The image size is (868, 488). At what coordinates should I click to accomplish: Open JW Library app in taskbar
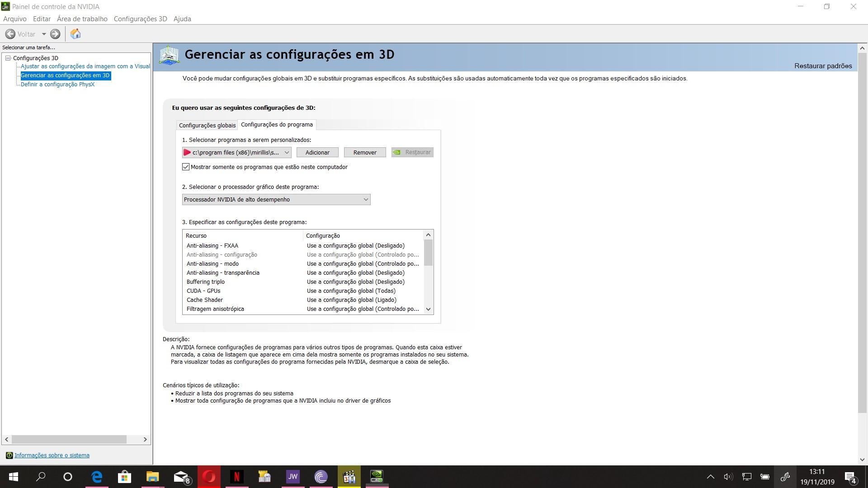click(x=292, y=477)
